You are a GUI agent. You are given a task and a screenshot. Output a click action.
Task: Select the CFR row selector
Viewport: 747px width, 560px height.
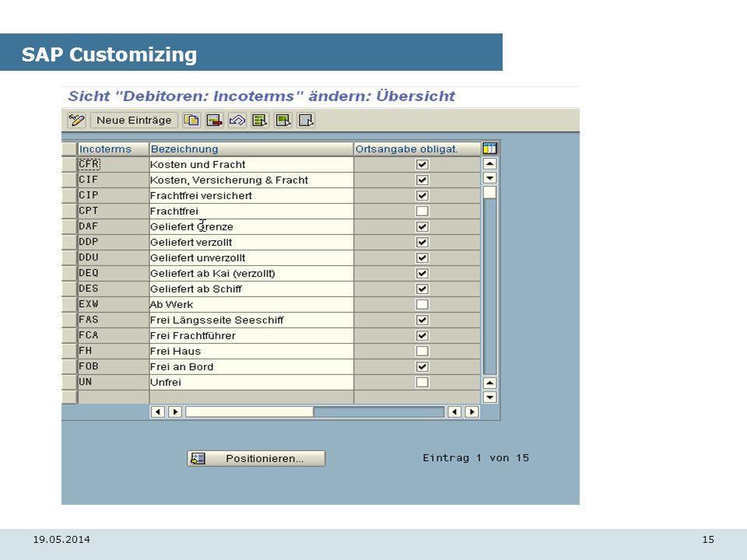[69, 164]
